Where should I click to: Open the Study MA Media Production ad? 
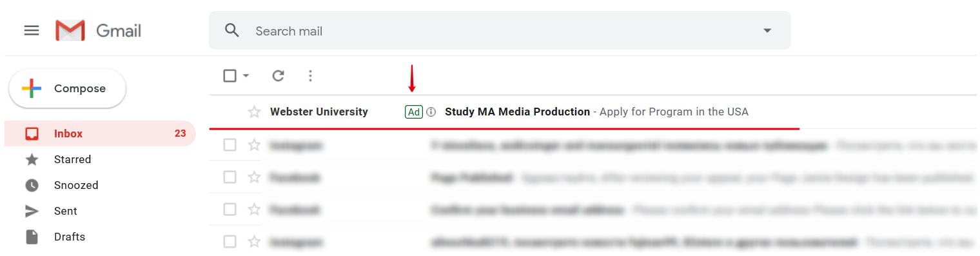coord(517,112)
